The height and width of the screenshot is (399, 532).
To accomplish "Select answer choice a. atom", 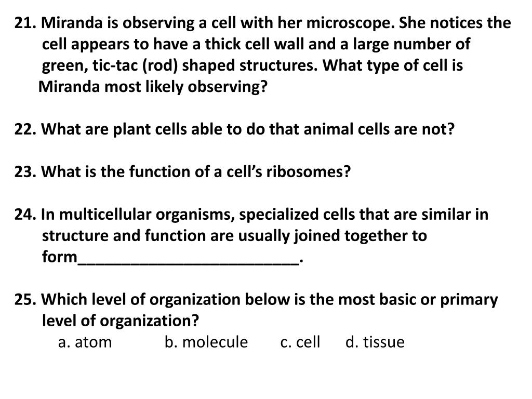I will [x=85, y=342].
